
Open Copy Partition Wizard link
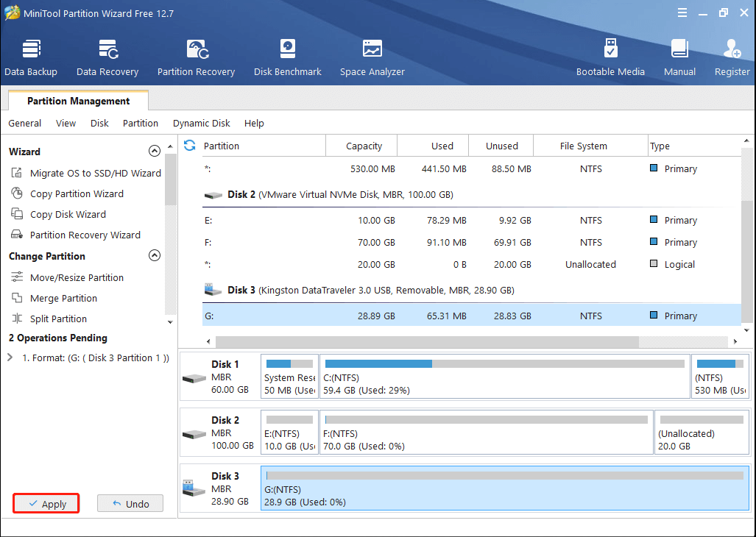pyautogui.click(x=77, y=193)
